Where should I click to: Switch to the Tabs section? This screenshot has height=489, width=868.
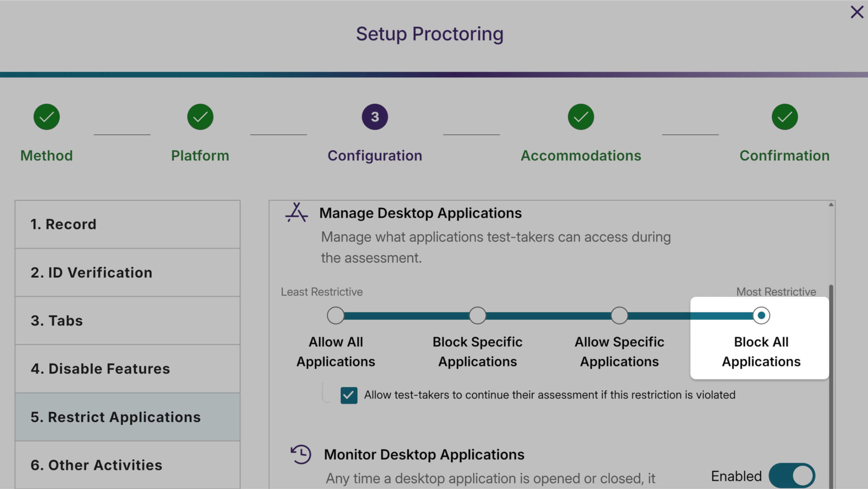tap(127, 321)
